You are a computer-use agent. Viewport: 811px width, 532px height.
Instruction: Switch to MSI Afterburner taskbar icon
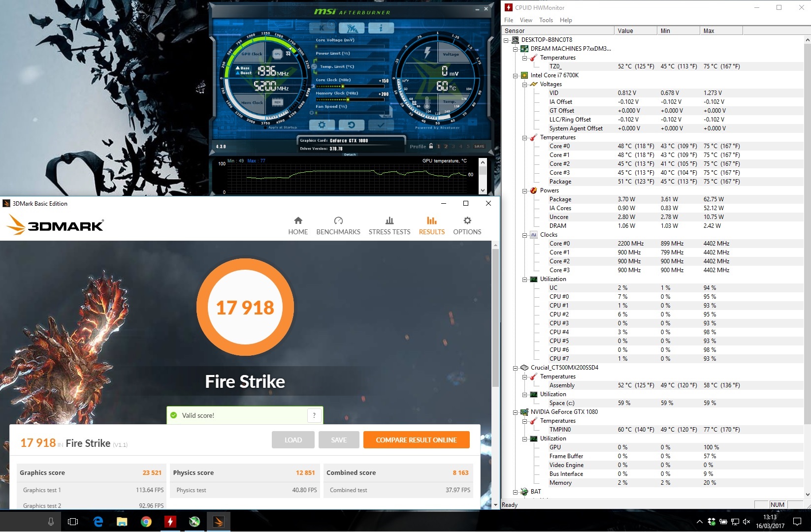tap(194, 521)
